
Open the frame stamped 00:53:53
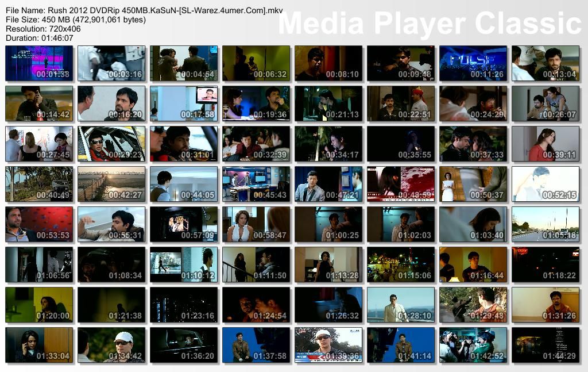coord(39,224)
